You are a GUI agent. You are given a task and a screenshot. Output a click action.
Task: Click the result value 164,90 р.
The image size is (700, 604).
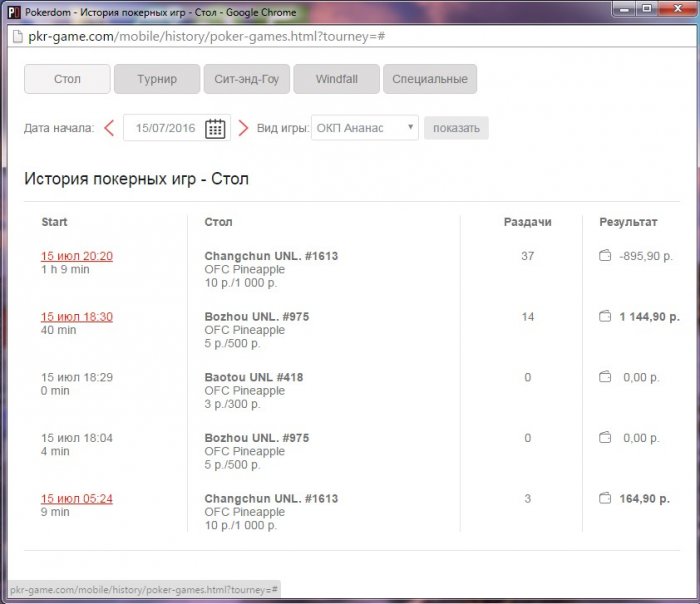(645, 499)
